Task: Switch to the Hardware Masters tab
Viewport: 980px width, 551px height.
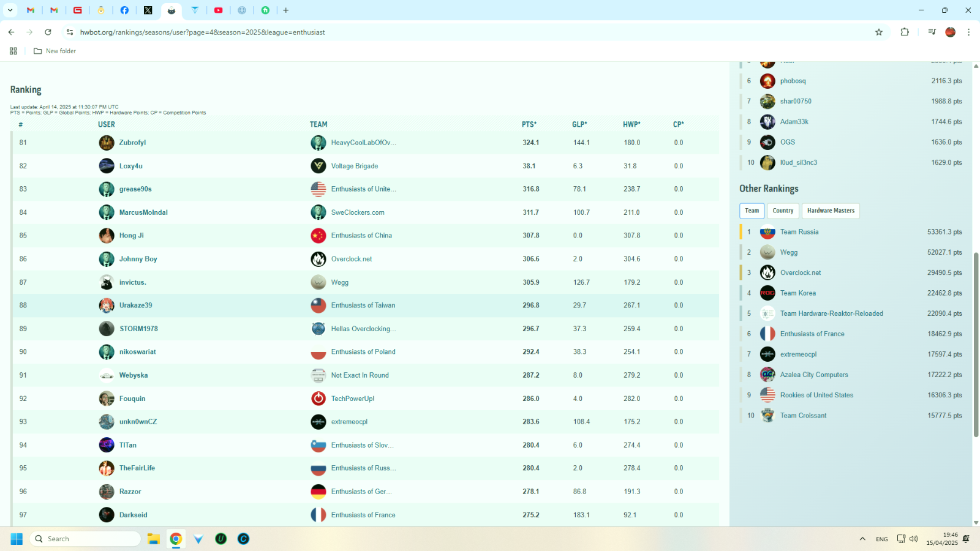Action: coord(831,211)
